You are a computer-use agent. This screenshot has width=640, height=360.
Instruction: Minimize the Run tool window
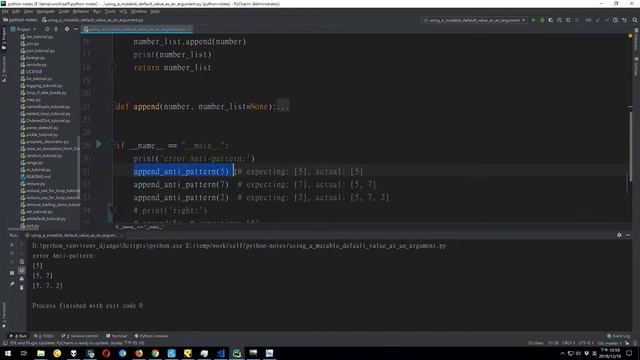coord(628,235)
